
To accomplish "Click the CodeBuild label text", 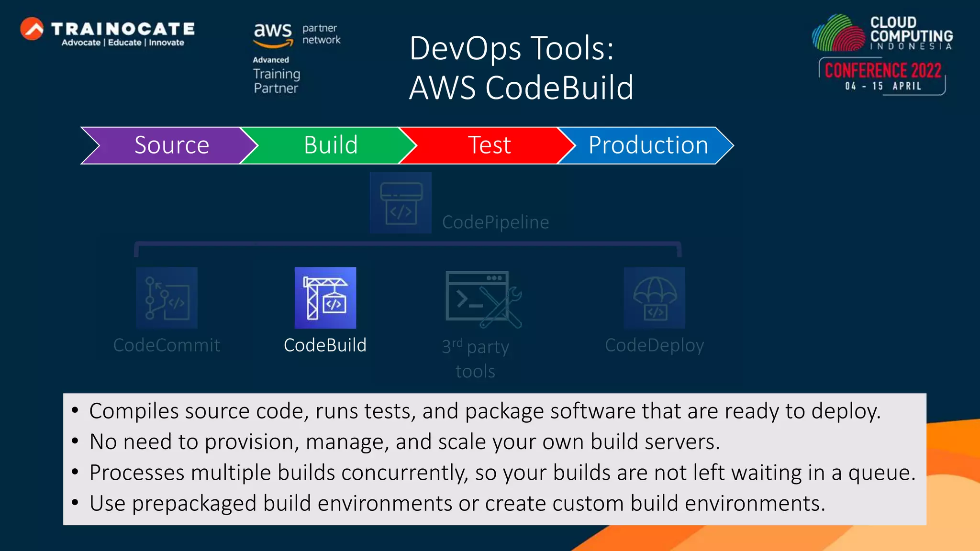I will 325,345.
